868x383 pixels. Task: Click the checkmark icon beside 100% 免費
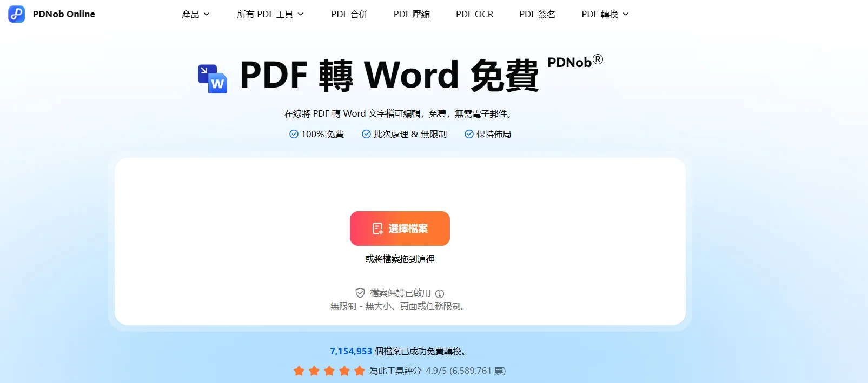(x=294, y=134)
